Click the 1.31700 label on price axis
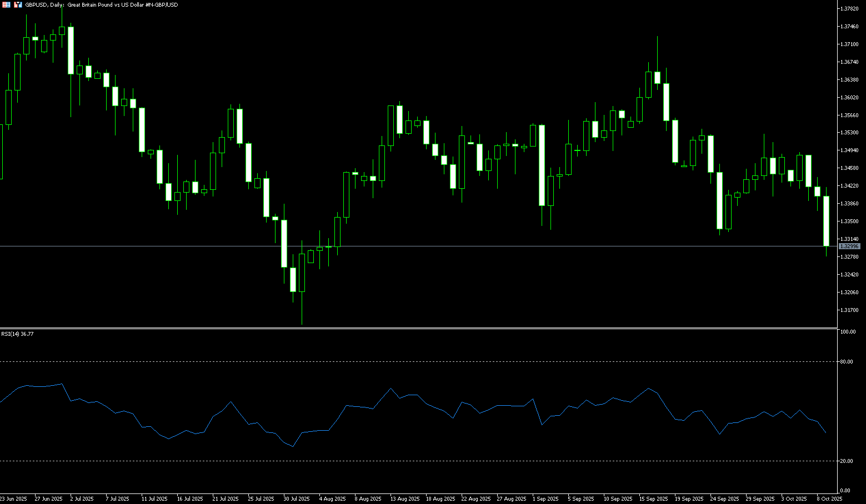 click(x=850, y=310)
